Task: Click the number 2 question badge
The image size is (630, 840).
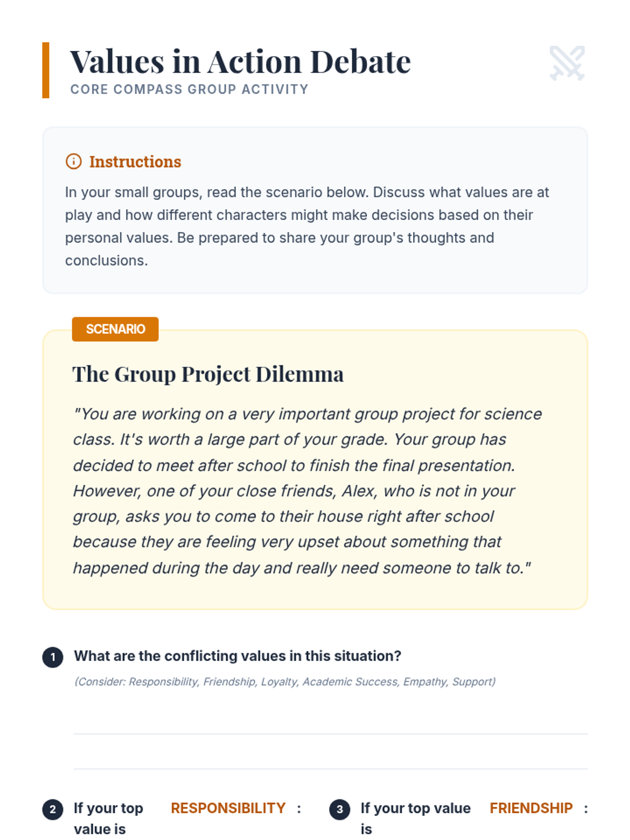Action: [x=52, y=809]
